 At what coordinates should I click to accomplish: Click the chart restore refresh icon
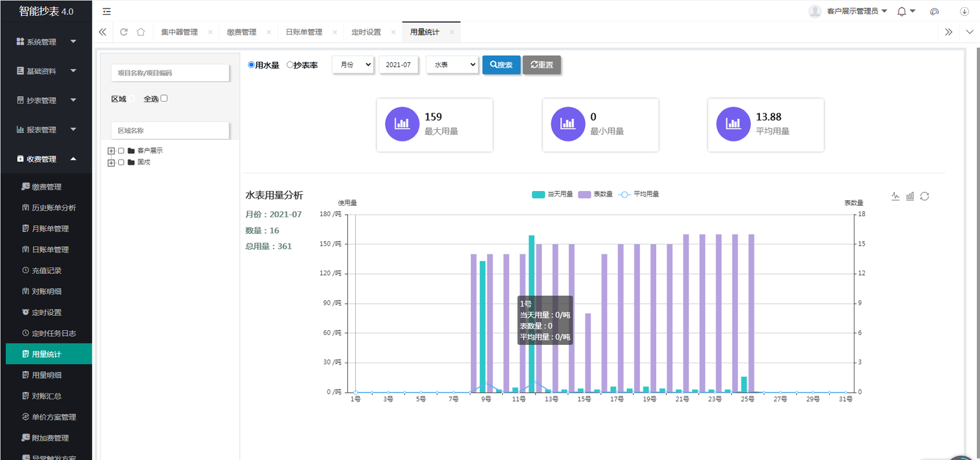click(x=925, y=196)
